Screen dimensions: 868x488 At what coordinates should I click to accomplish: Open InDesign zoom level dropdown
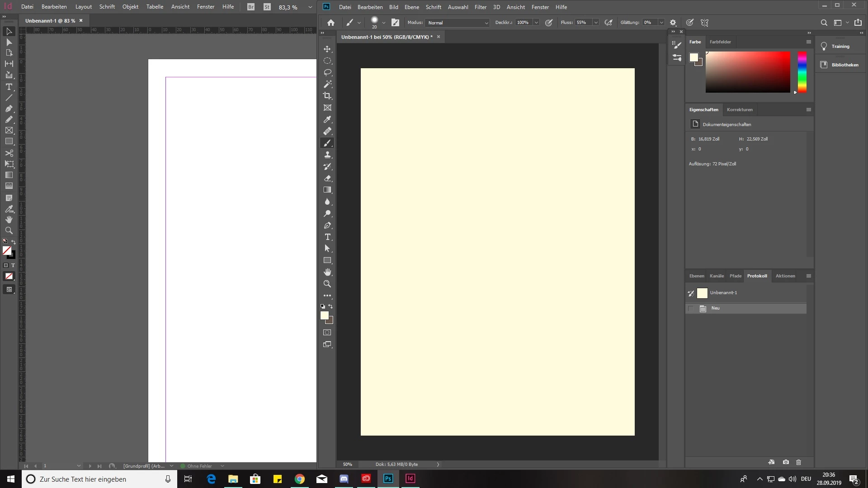point(310,7)
